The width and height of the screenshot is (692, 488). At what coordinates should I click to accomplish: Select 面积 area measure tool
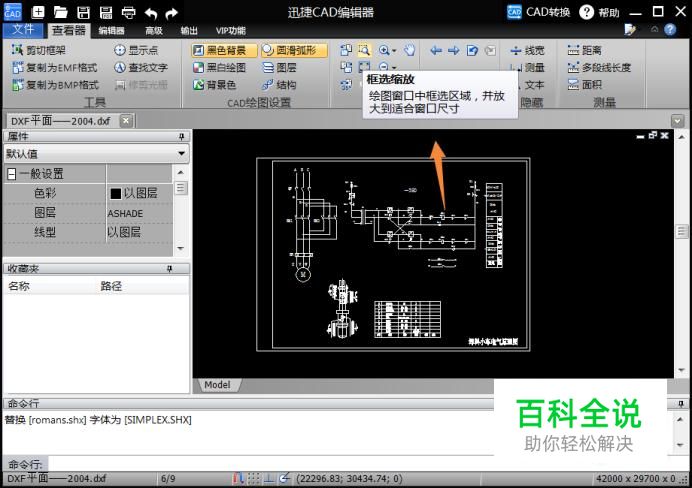click(x=584, y=85)
